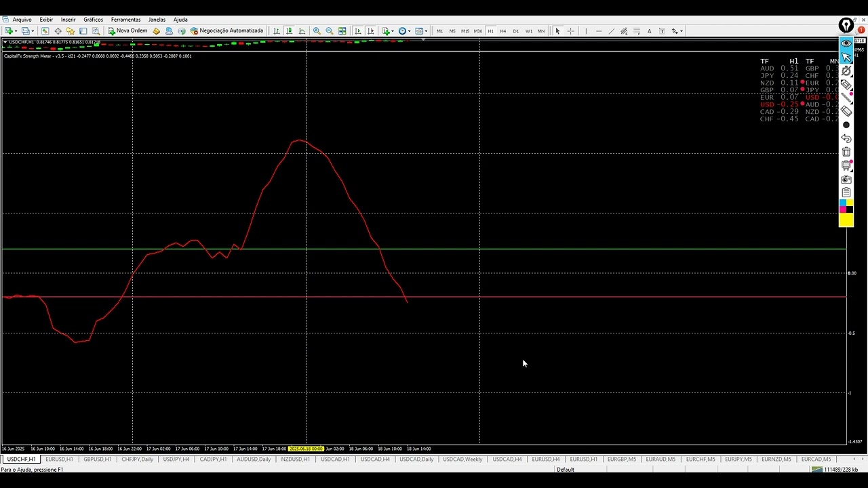Click the trash can in annotation panel

coord(846,152)
